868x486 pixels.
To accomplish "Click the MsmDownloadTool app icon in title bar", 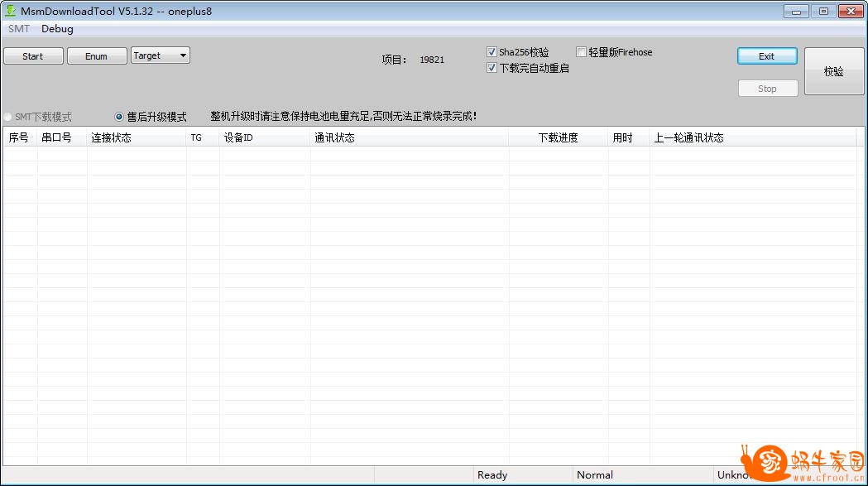I will (x=10, y=11).
